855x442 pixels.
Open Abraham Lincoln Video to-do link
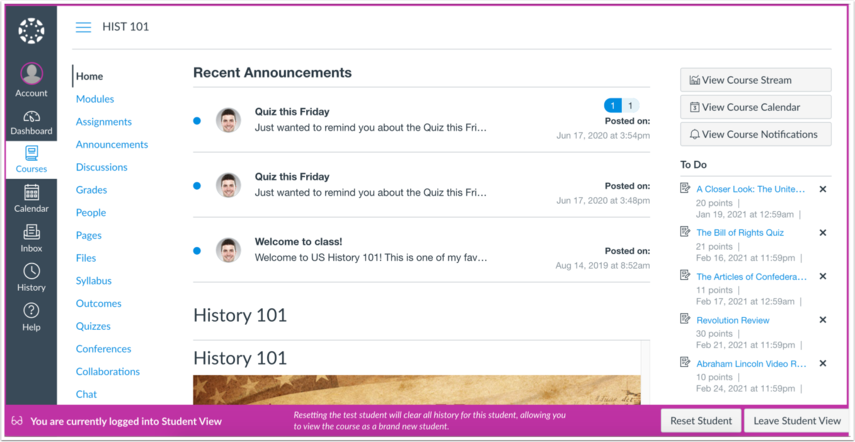coord(751,364)
